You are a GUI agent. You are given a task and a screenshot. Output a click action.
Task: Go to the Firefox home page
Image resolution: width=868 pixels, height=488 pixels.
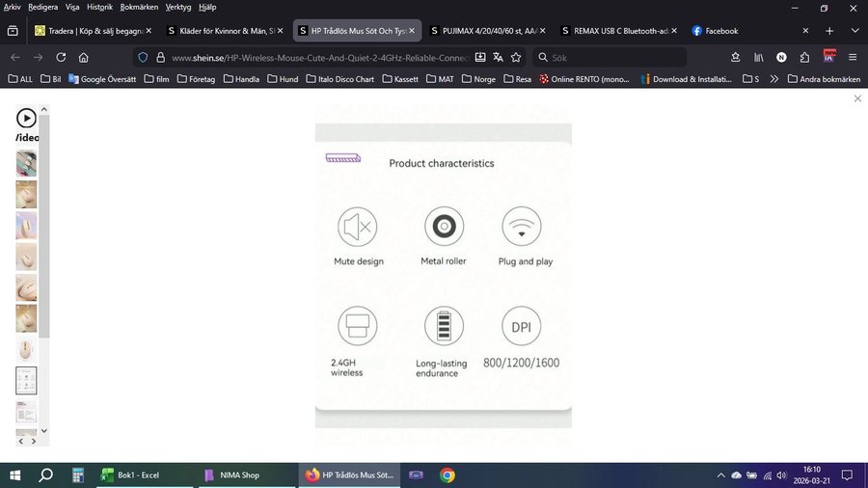[84, 57]
